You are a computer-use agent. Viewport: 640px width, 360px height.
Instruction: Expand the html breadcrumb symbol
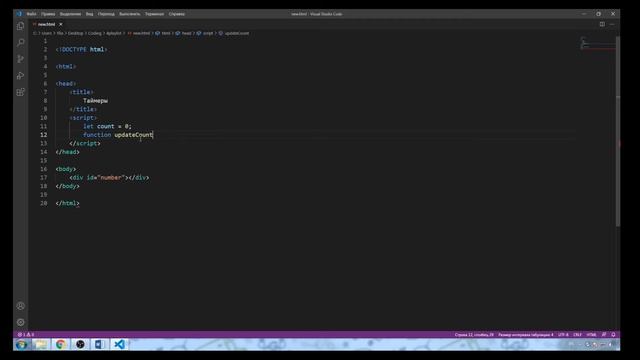163,33
